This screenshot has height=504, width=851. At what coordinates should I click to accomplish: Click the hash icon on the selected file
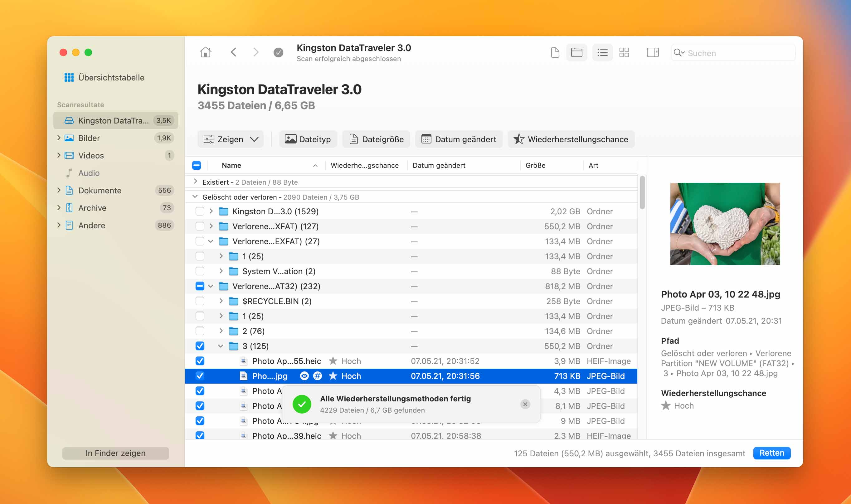(317, 376)
